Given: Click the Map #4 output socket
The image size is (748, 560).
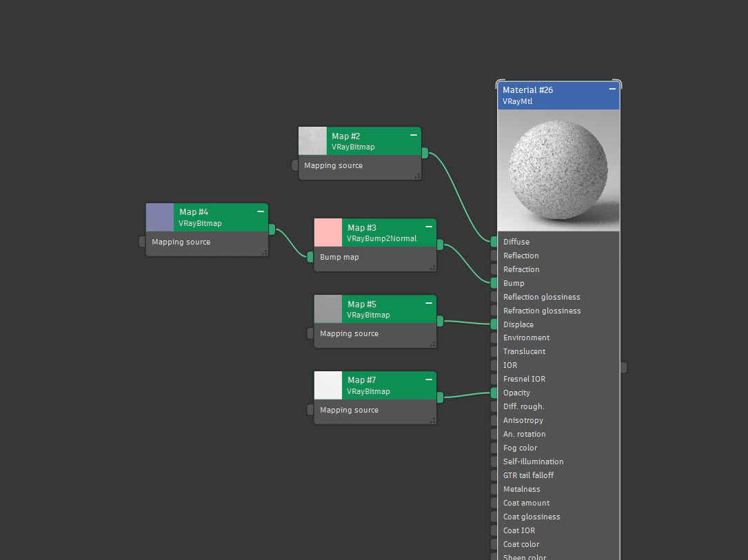Looking at the screenshot, I should click(272, 229).
